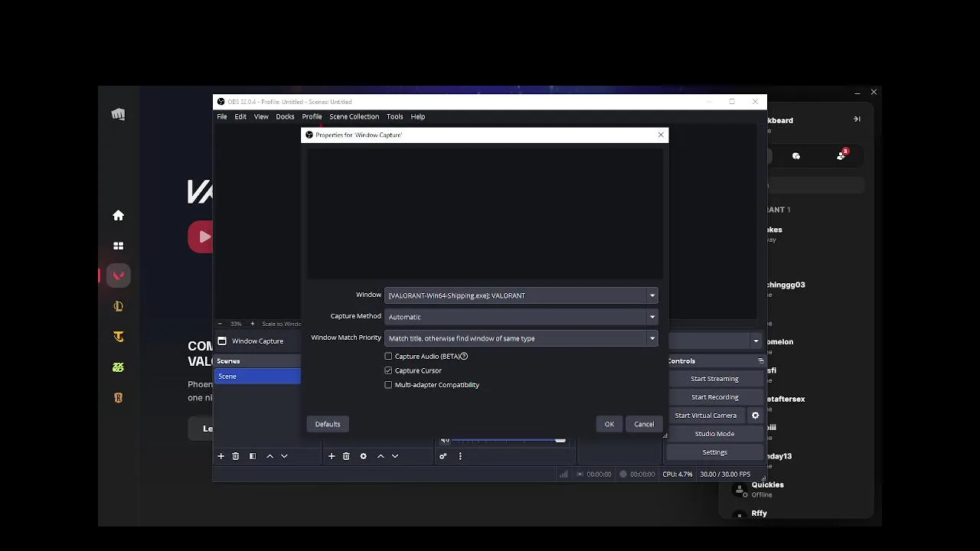Viewport: 980px width, 551px height.
Task: Remove selected source trash icon
Action: click(346, 456)
